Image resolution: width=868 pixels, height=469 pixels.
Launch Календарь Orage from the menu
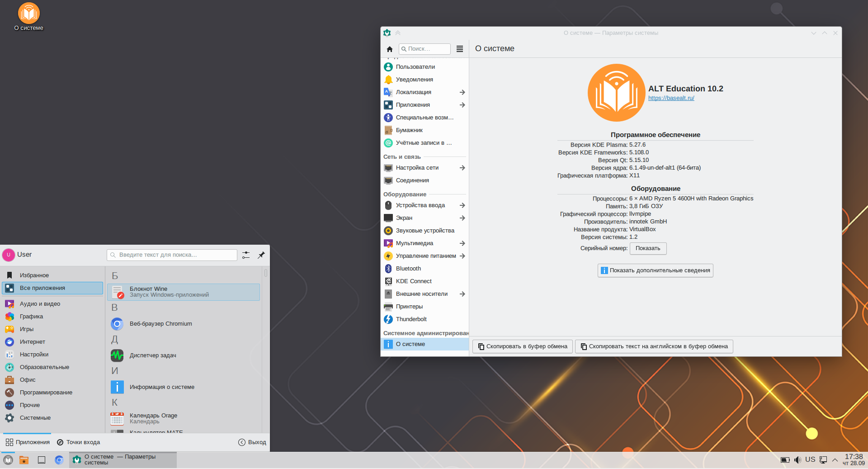184,419
